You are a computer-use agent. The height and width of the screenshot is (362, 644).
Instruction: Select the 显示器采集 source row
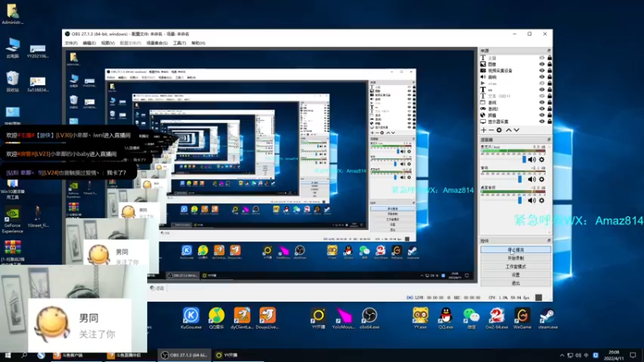point(516,121)
